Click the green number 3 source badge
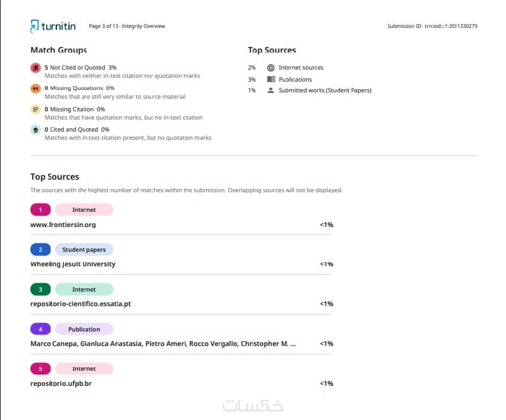The width and height of the screenshot is (506, 420). pyautogui.click(x=40, y=290)
